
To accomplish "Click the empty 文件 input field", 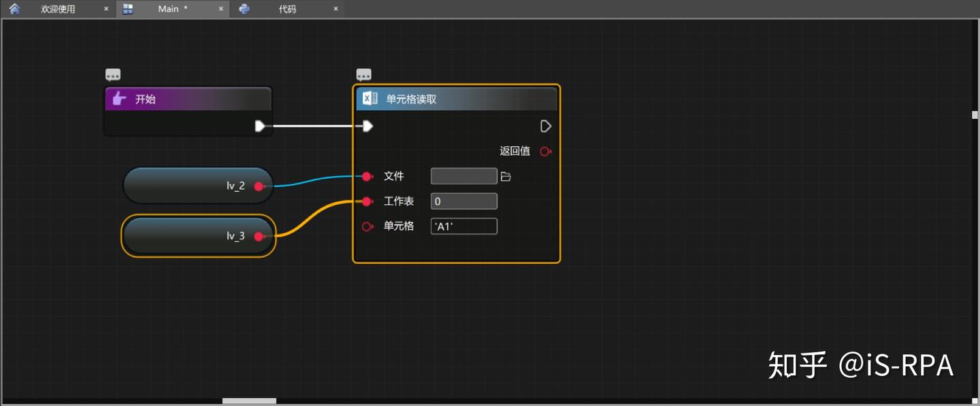I will pos(463,175).
